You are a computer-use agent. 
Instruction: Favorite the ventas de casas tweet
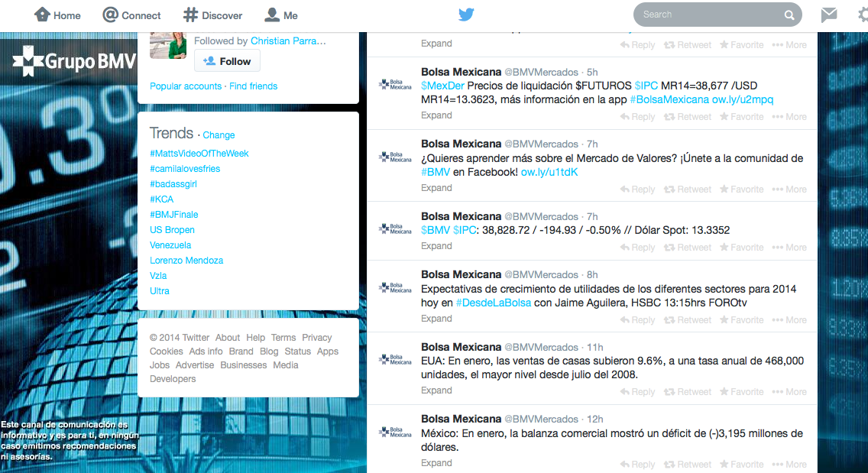741,392
